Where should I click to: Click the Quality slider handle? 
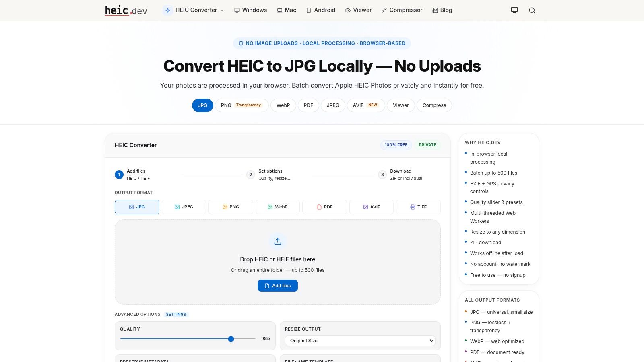tap(231, 339)
